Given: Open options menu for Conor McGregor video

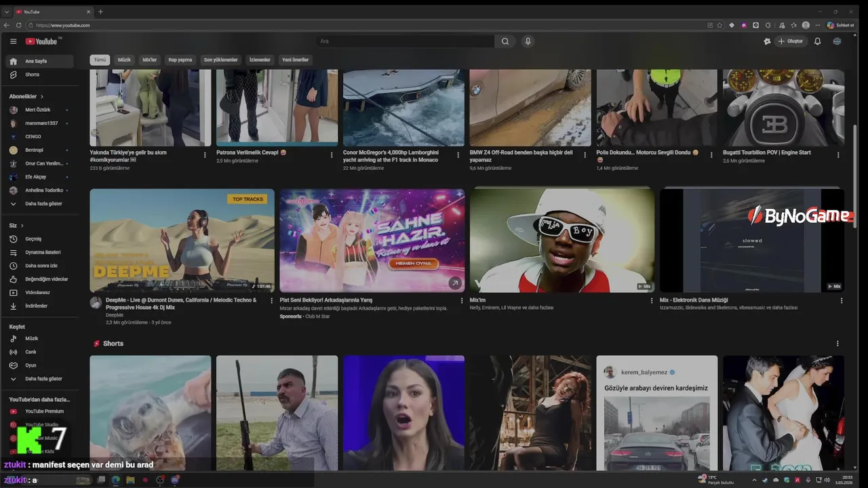Looking at the screenshot, I should [x=458, y=155].
